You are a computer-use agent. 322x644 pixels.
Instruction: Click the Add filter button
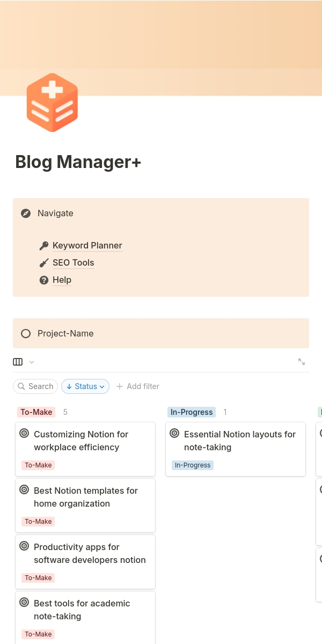point(138,386)
